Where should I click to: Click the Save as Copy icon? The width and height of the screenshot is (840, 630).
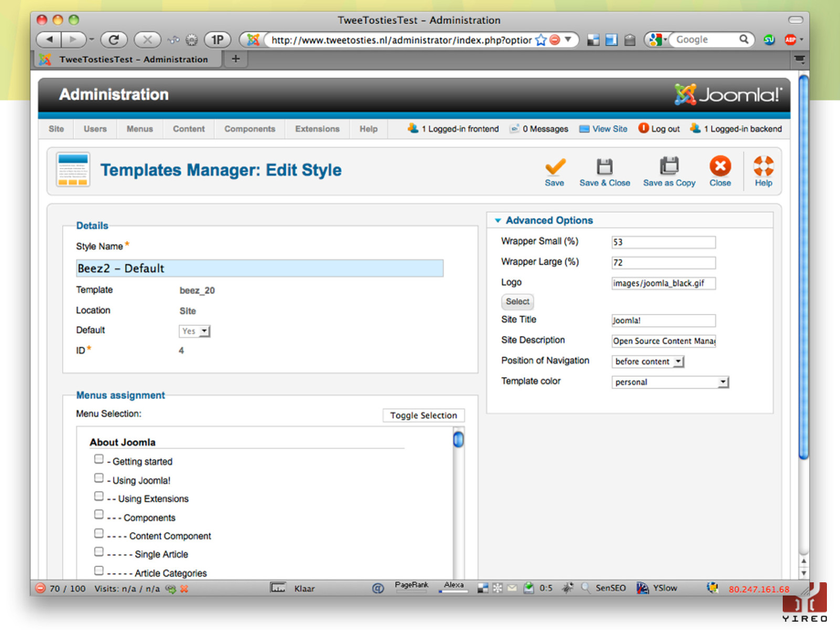669,166
